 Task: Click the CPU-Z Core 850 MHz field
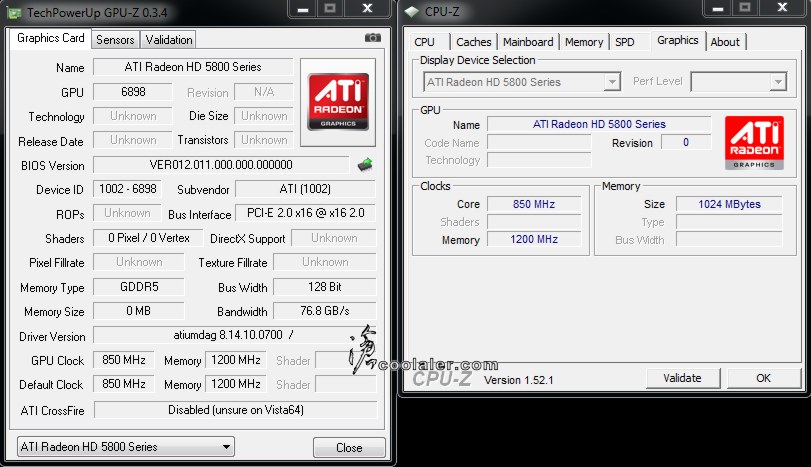[x=534, y=204]
